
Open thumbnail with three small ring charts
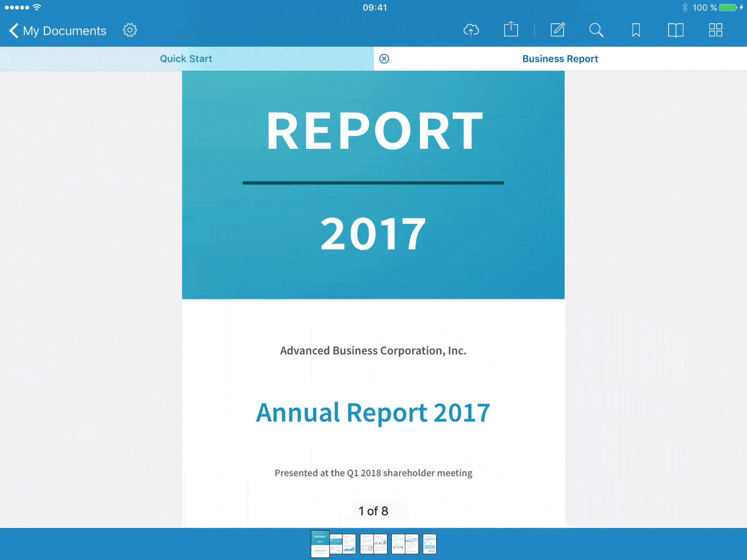(x=398, y=544)
